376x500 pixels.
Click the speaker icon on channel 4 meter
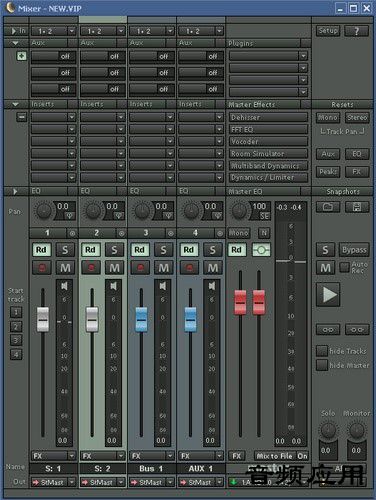tap(212, 286)
